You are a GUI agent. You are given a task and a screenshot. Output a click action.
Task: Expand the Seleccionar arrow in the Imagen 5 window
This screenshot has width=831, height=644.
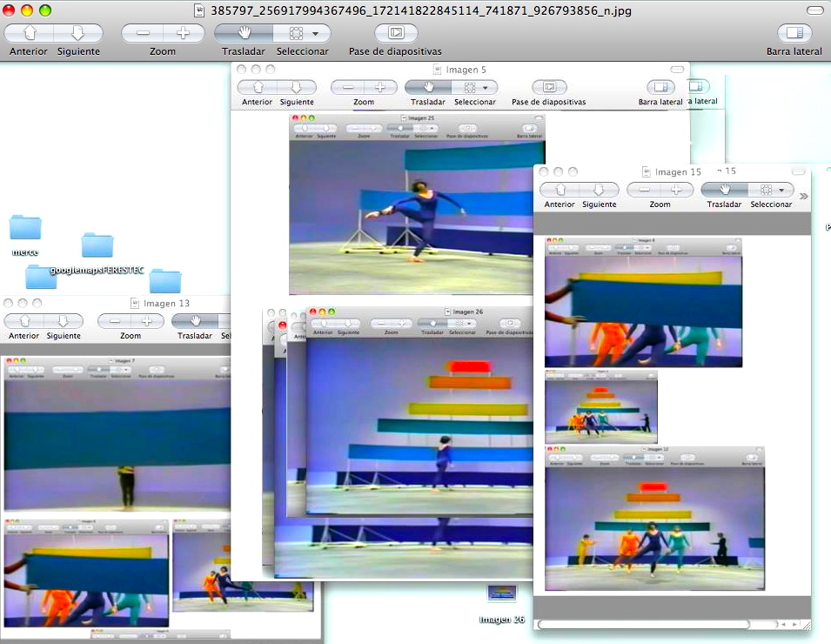[x=486, y=87]
